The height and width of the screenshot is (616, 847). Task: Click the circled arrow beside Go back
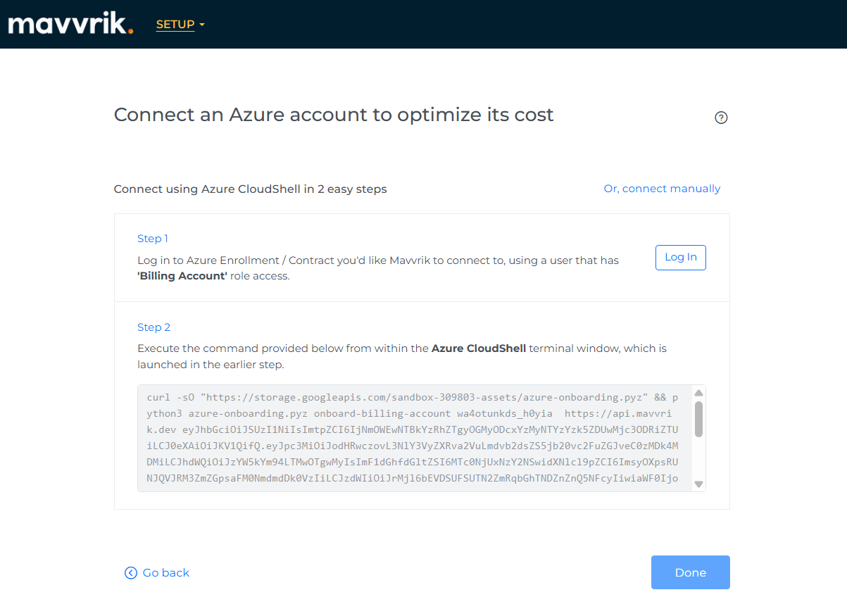pos(131,573)
